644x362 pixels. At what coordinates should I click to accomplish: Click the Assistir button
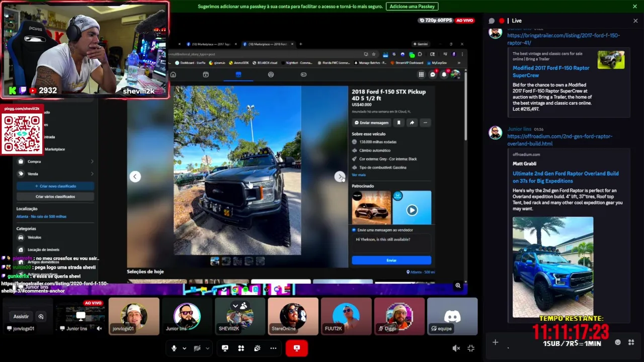click(x=21, y=317)
